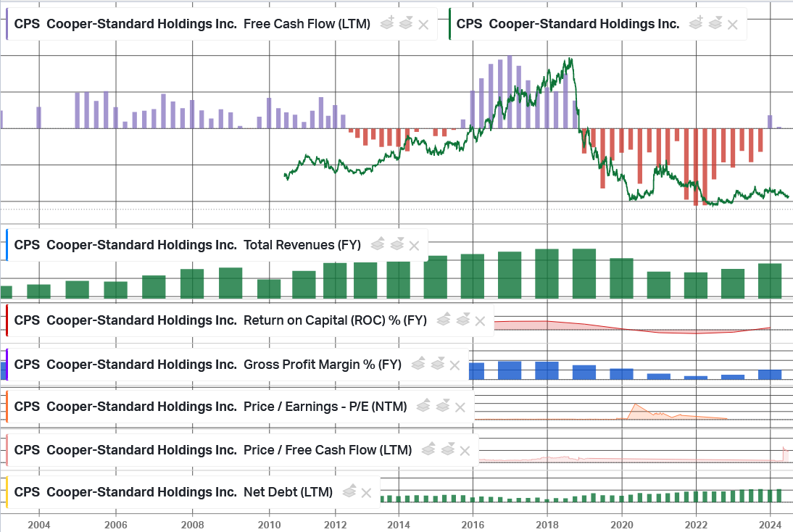Remove the Return on Capital (ROC) series
Viewport: 793px width, 532px height.
[481, 321]
